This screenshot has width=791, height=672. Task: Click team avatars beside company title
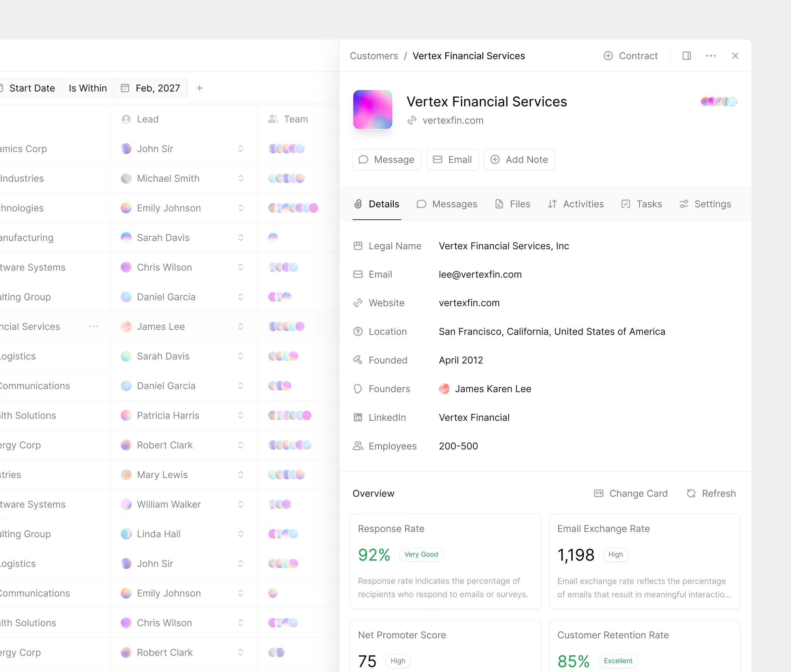pyautogui.click(x=719, y=102)
